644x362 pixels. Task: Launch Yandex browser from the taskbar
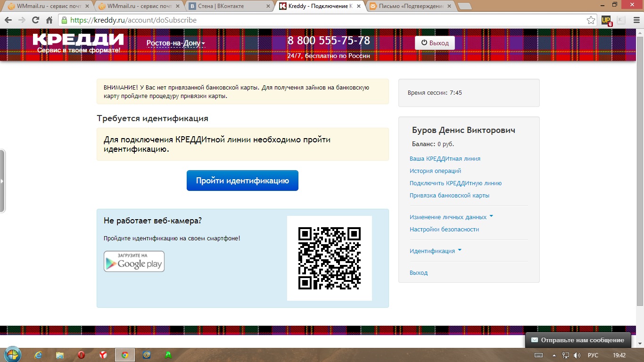pyautogui.click(x=103, y=355)
